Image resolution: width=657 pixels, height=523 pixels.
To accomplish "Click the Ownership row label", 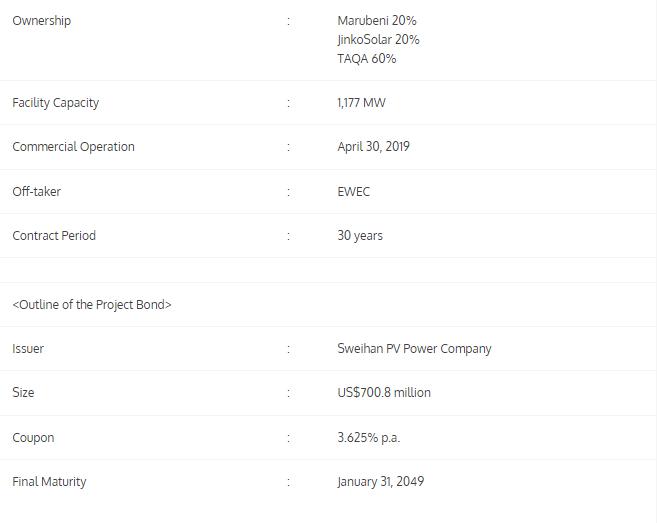I will click(41, 21).
